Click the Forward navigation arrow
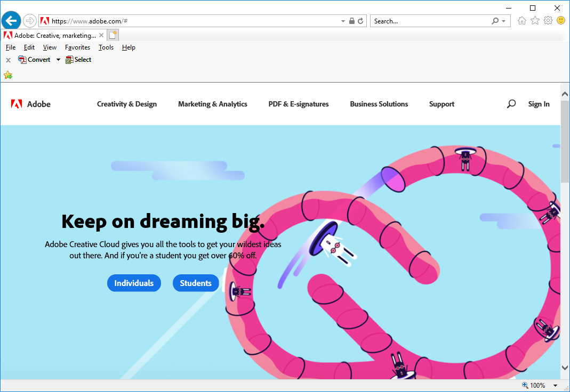The width and height of the screenshot is (570, 392). tap(30, 21)
